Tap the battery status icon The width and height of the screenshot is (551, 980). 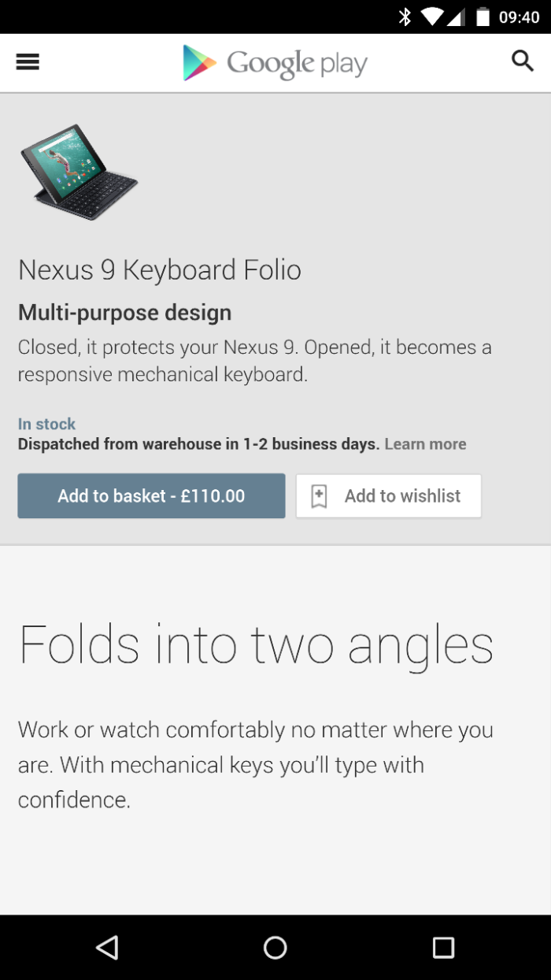483,17
